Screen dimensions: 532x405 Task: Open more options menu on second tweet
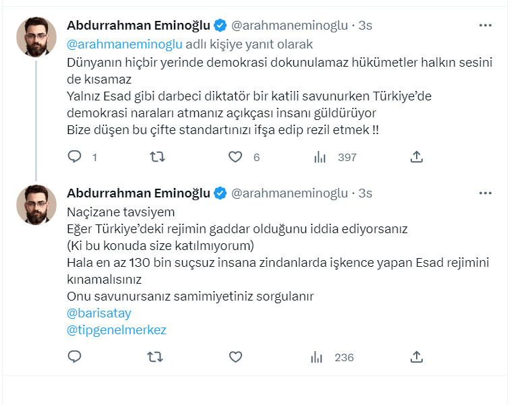coord(485,193)
